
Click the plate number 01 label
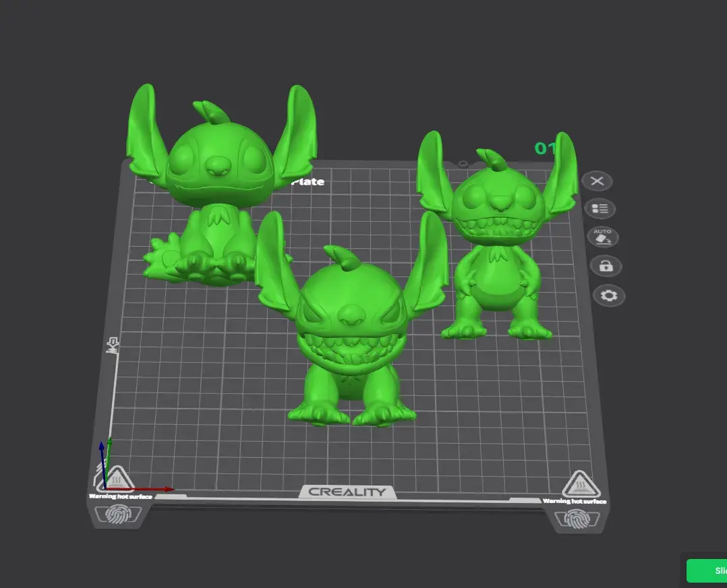pos(544,148)
